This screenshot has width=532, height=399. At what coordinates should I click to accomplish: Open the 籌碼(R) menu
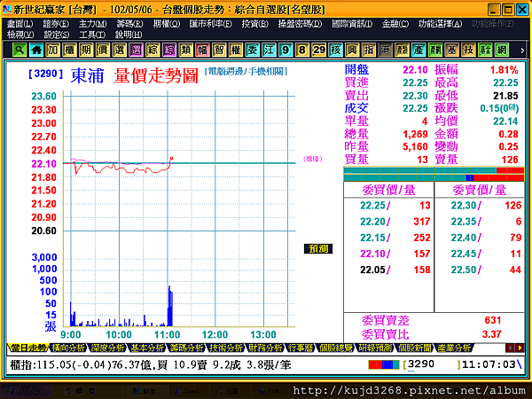[x=129, y=24]
